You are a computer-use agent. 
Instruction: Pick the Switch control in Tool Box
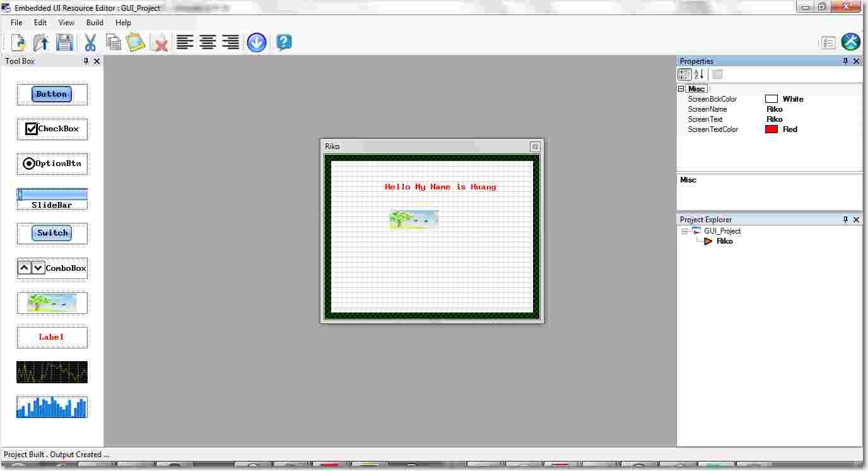click(x=52, y=233)
